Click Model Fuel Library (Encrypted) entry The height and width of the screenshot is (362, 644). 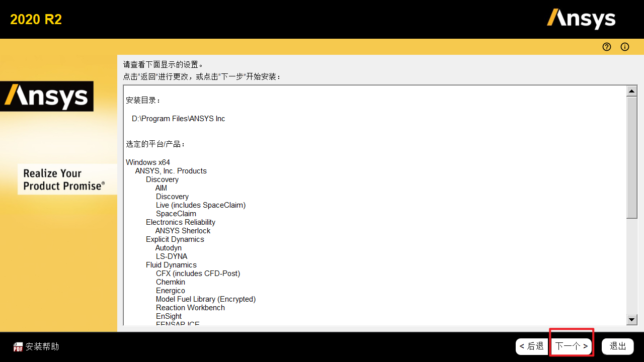[206, 299]
